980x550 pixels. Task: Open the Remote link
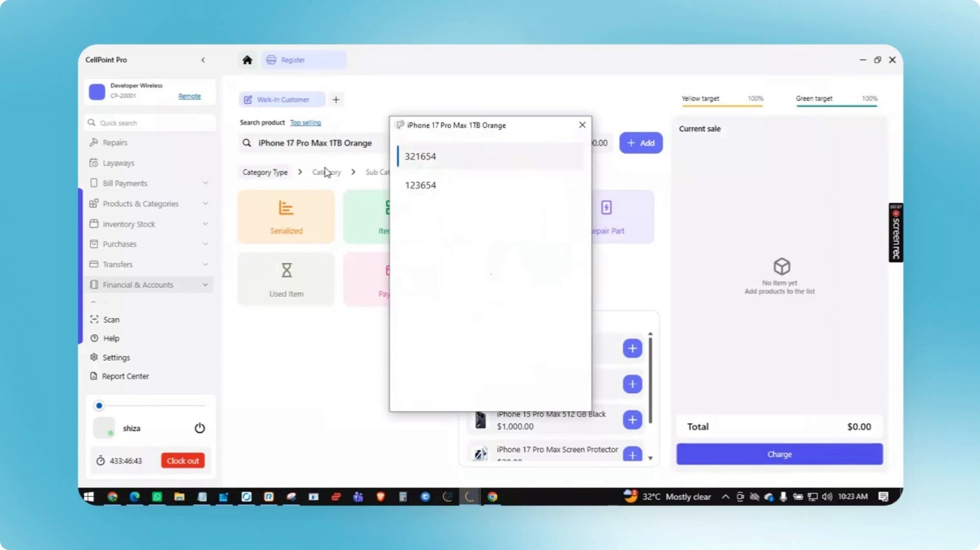click(189, 96)
